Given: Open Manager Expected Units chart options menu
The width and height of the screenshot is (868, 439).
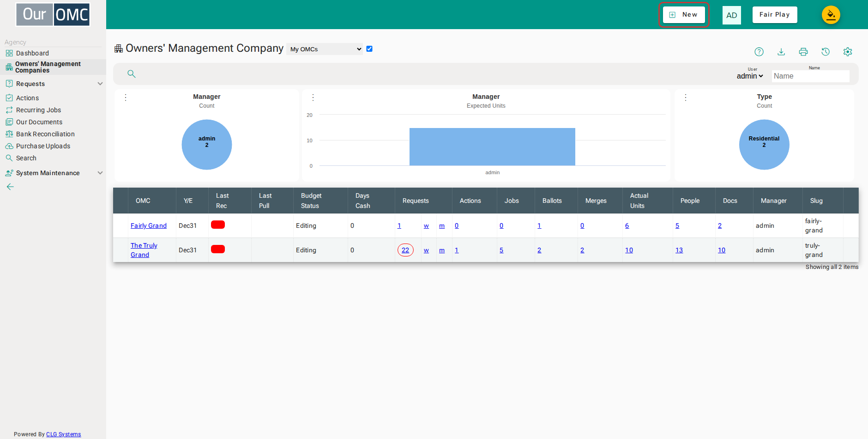Looking at the screenshot, I should 313,98.
